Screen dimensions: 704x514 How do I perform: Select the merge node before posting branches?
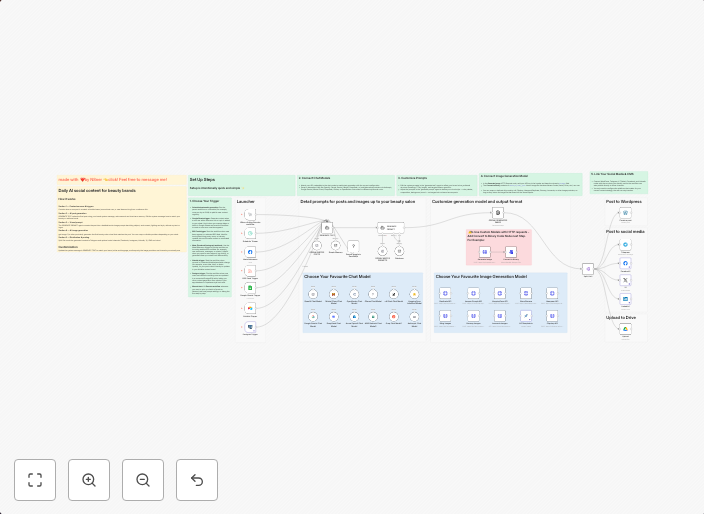[x=588, y=269]
